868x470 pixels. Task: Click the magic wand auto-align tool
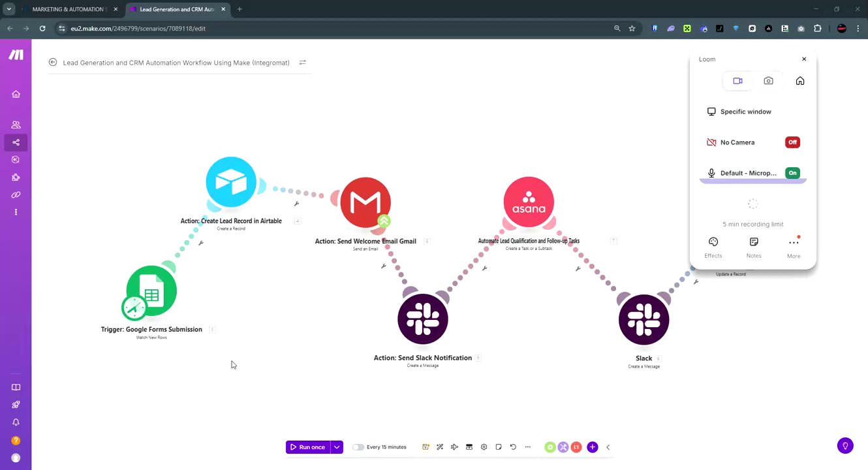point(440,447)
